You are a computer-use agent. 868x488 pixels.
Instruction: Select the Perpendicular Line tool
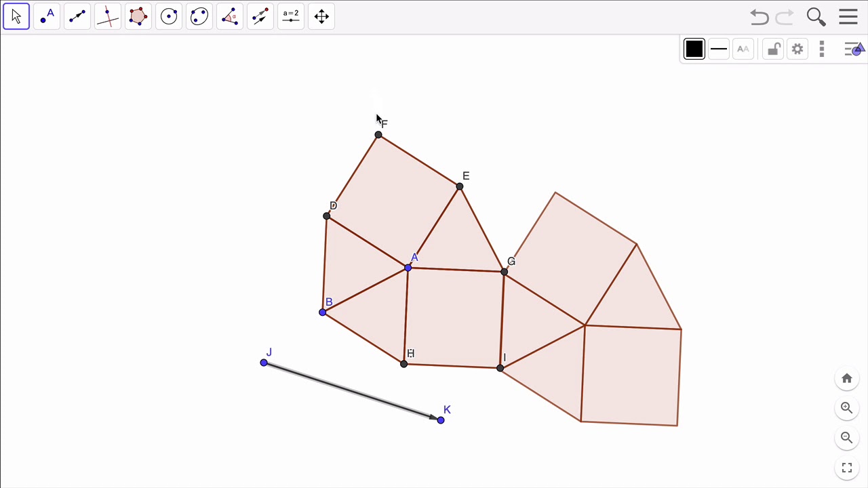point(108,16)
